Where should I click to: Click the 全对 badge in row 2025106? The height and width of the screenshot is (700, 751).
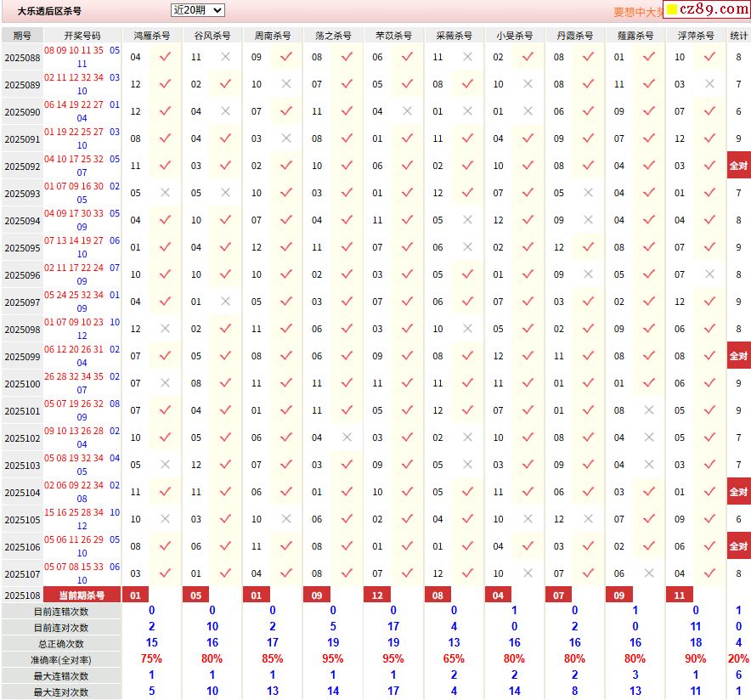point(738,546)
